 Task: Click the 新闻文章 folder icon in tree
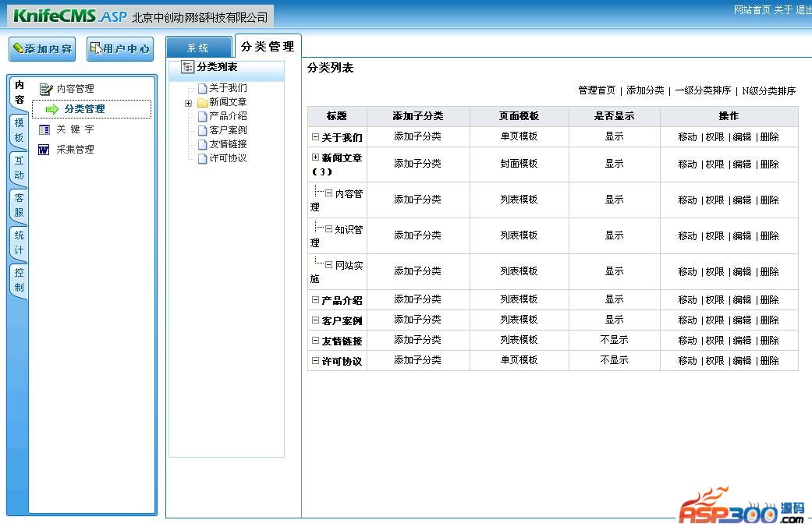pos(202,103)
